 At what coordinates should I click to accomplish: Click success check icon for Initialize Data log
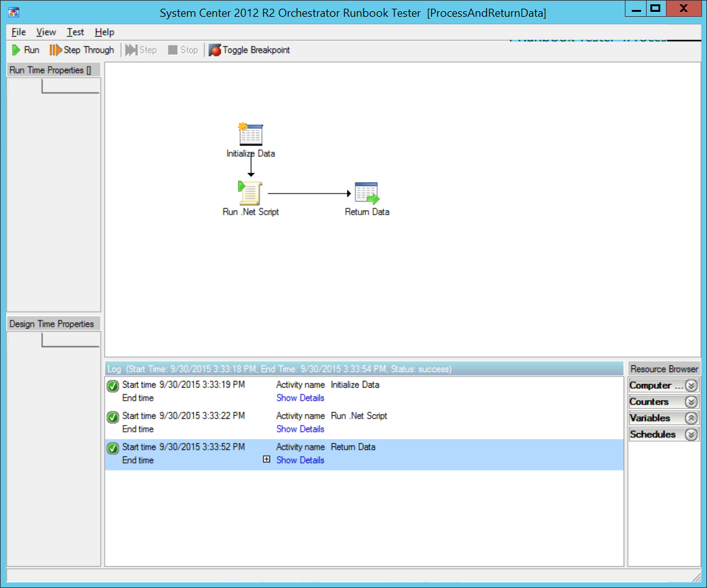[113, 386]
